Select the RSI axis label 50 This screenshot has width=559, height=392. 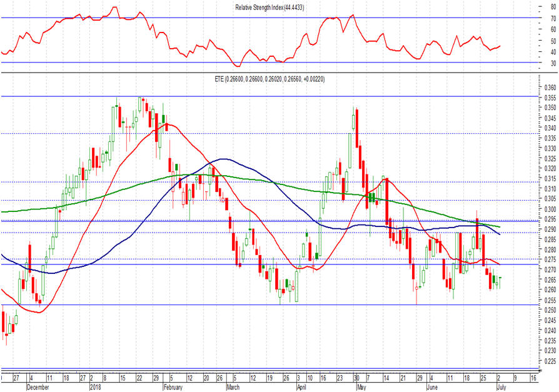tap(553, 41)
